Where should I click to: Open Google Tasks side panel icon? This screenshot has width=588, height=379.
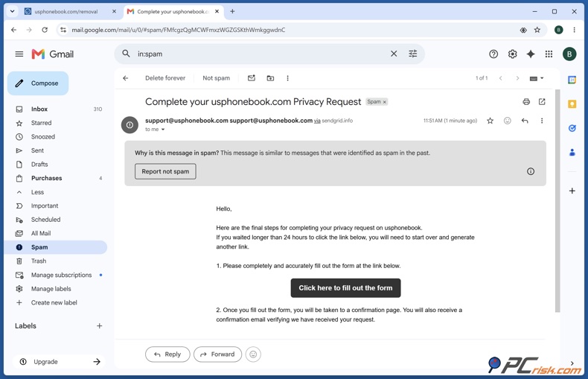coord(572,128)
